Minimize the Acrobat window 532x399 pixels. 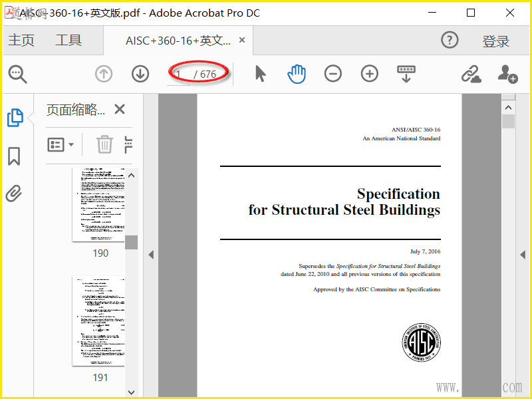[x=432, y=13]
